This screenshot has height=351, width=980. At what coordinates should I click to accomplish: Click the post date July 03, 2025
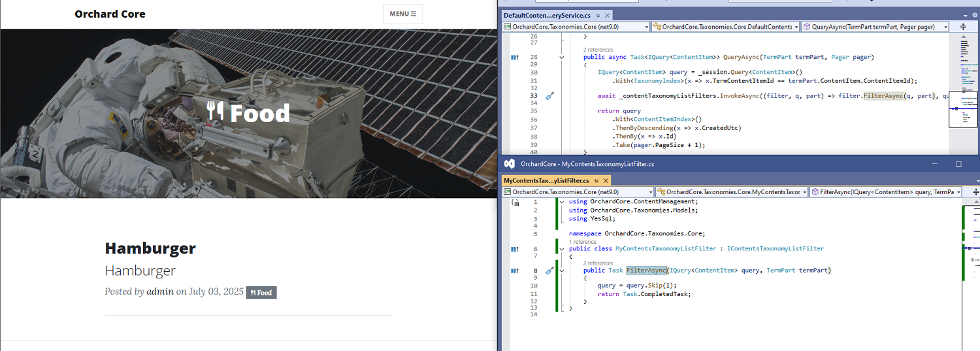pyautogui.click(x=216, y=292)
